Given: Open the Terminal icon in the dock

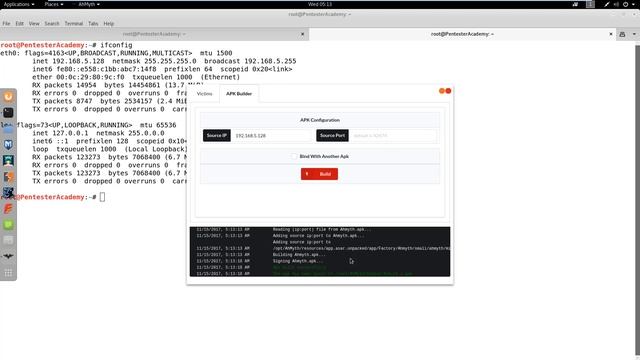Looking at the screenshot, I should point(8,113).
